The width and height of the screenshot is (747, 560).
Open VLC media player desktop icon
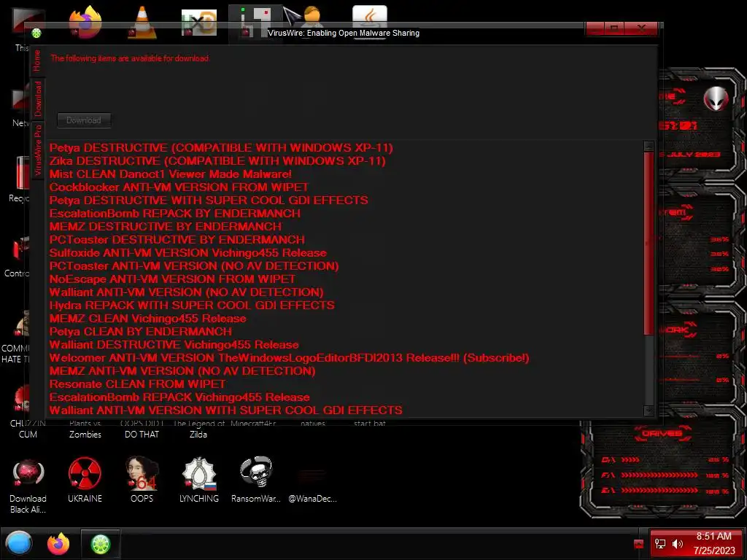(142, 22)
